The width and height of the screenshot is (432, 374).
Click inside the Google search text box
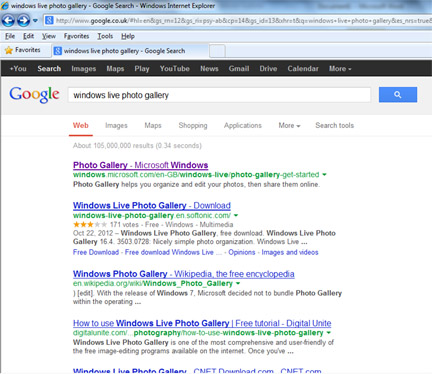[x=219, y=95]
